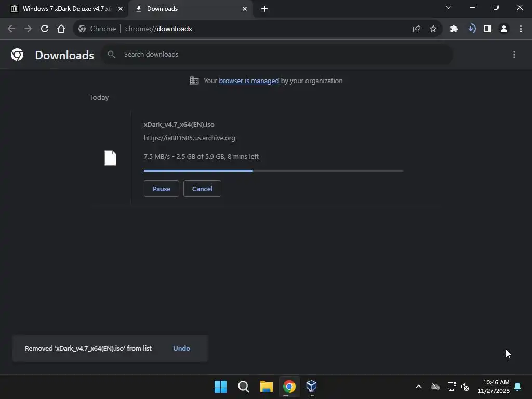Switch to the Windows 7 xDark Deluxe tab
The height and width of the screenshot is (399, 532).
(x=67, y=9)
